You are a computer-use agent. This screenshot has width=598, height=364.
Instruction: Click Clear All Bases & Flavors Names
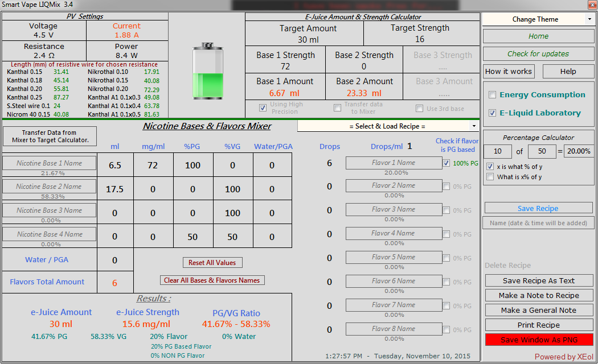(212, 280)
